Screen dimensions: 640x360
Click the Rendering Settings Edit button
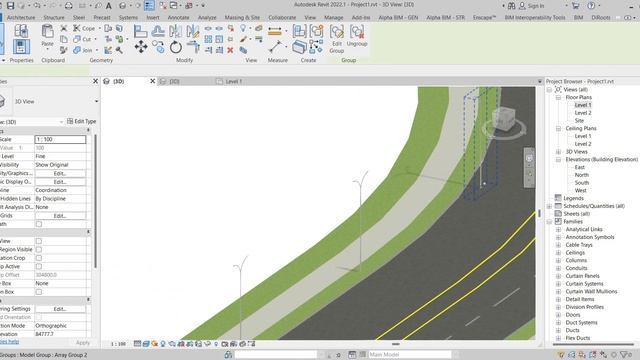pos(60,309)
